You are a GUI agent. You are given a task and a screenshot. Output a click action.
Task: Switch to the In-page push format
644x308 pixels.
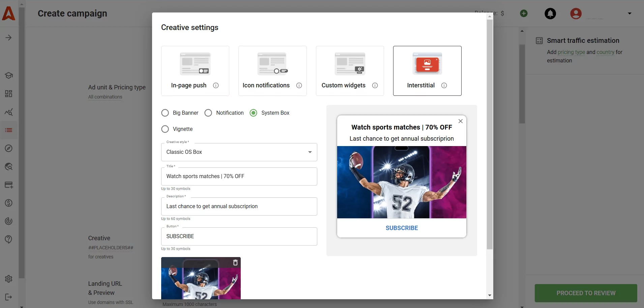pos(195,71)
